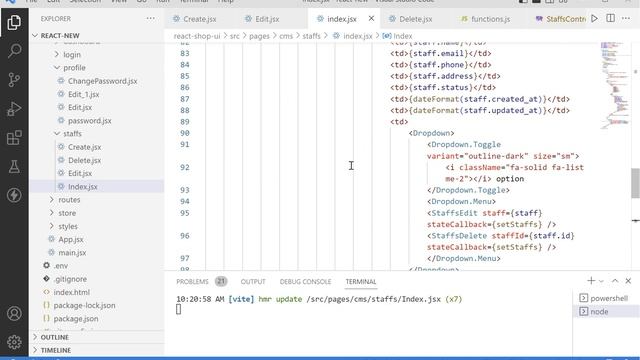Screen dimensions: 640x360
Task: Open the Extensions view icon
Action: tap(14, 138)
